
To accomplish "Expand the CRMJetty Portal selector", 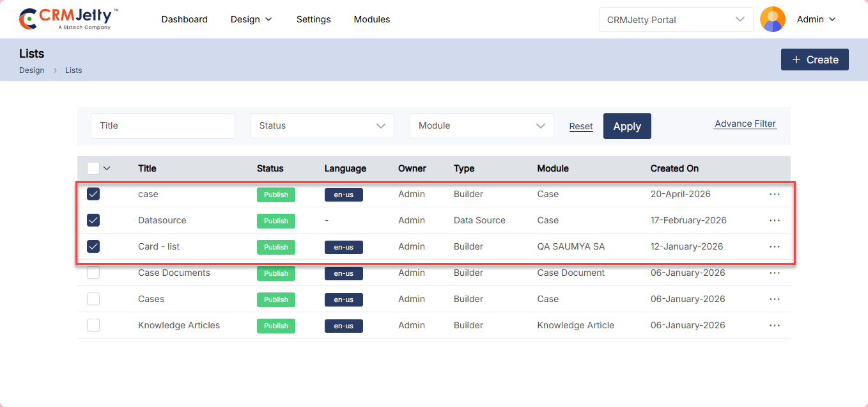I will 675,20.
